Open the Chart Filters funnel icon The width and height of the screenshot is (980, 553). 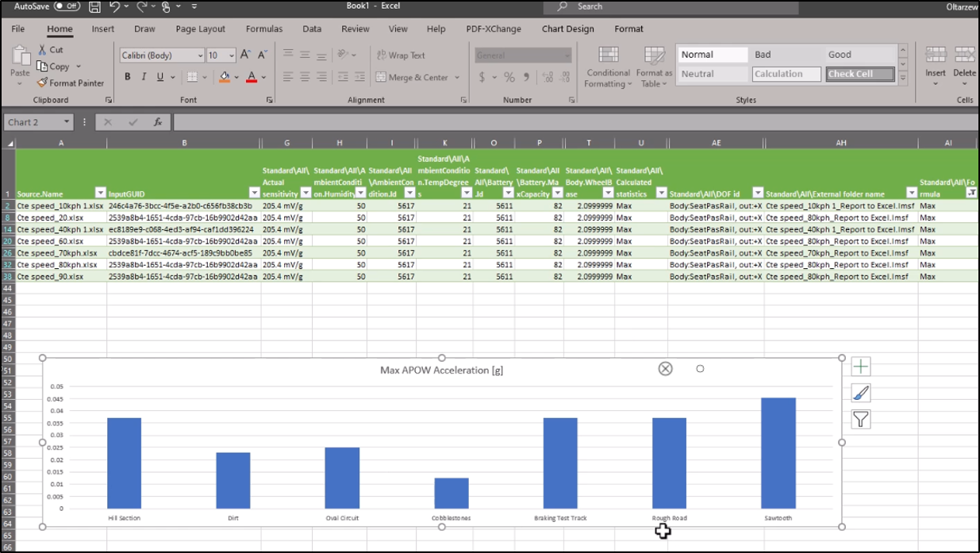click(861, 419)
